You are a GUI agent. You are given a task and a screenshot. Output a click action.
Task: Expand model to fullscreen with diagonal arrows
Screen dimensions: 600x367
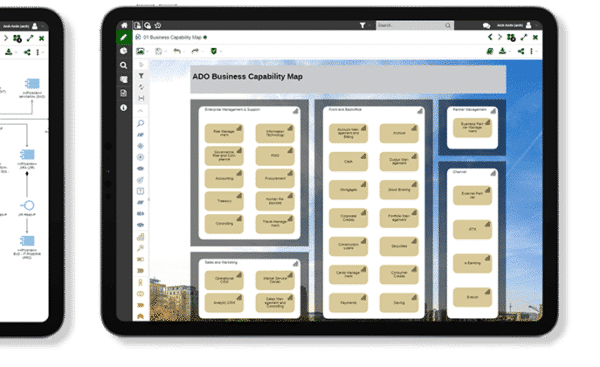(x=524, y=37)
